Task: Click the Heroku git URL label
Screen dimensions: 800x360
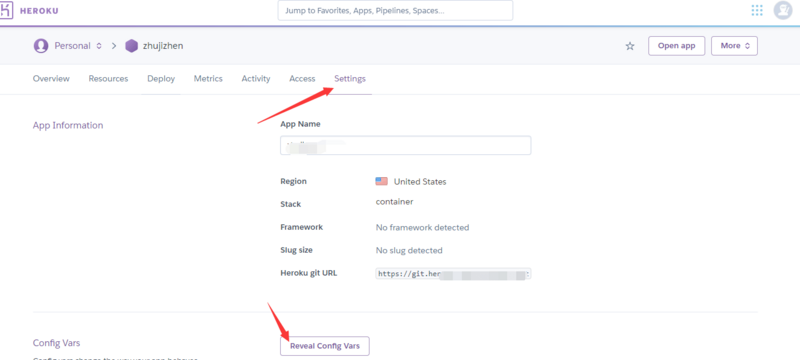Action: [x=309, y=273]
